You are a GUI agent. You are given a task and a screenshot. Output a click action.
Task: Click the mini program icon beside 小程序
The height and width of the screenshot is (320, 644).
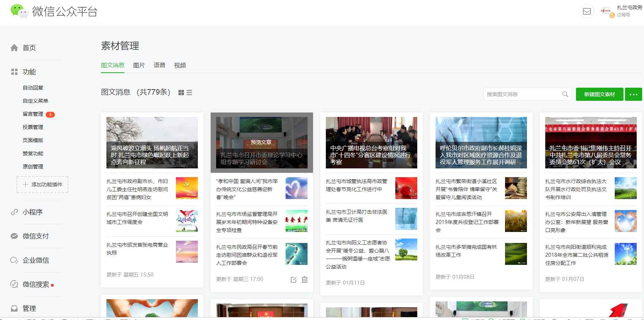pyautogui.click(x=14, y=212)
